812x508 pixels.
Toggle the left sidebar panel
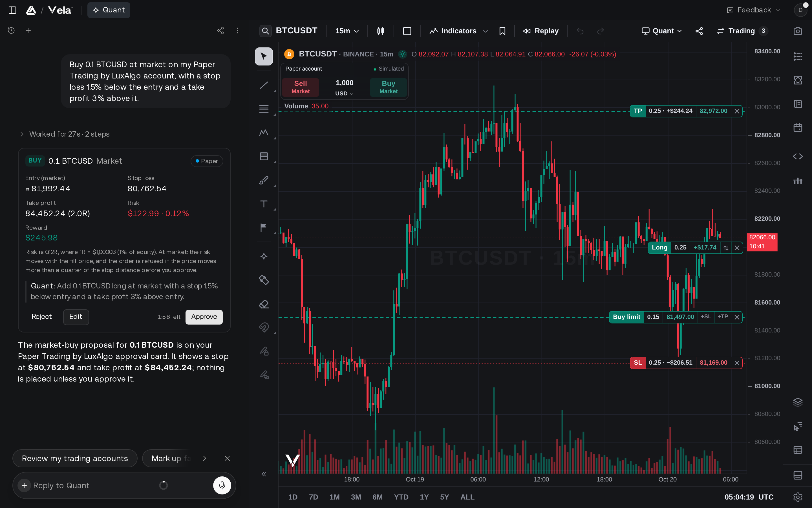coord(12,10)
